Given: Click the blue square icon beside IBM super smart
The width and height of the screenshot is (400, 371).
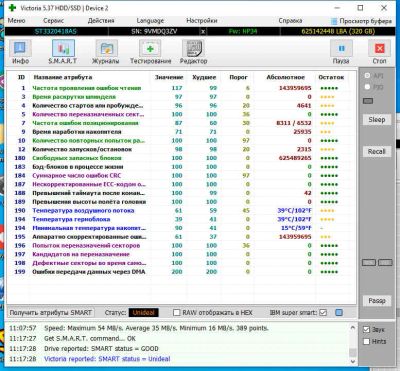Looking at the screenshot, I should pyautogui.click(x=339, y=312).
